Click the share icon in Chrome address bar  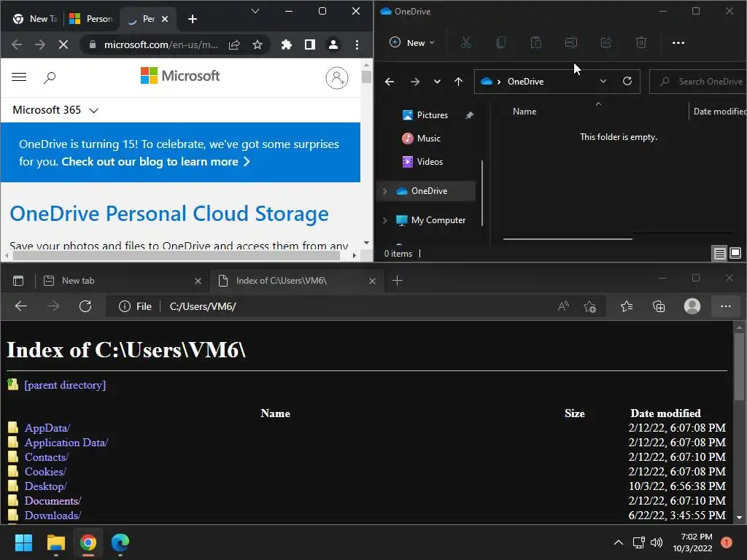click(x=234, y=44)
